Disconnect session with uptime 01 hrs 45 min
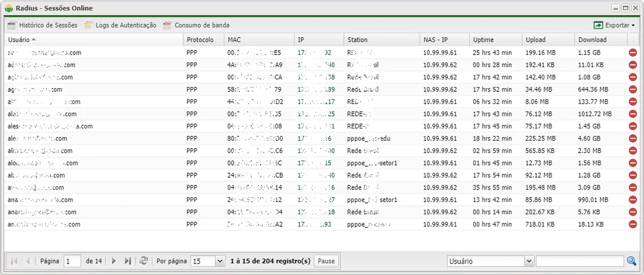Viewport: 644px width, 275px height. pos(633,163)
